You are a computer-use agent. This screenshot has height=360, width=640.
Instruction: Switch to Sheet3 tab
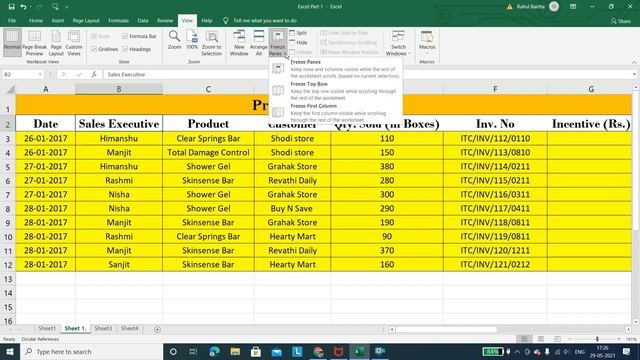pos(103,329)
